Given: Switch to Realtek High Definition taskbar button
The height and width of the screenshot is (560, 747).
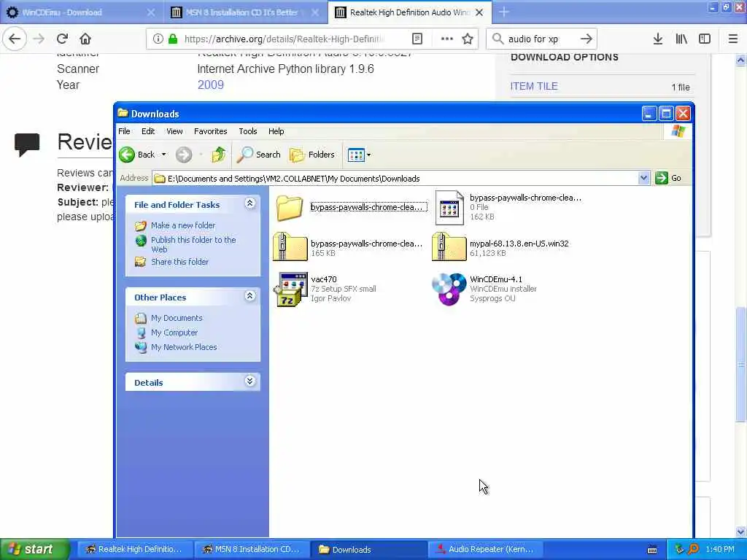Looking at the screenshot, I should [x=134, y=550].
